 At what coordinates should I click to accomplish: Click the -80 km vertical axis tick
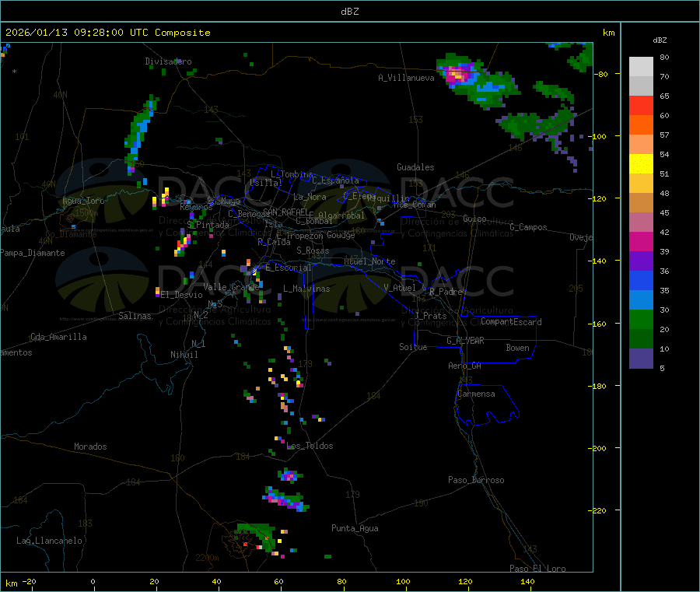pos(601,74)
